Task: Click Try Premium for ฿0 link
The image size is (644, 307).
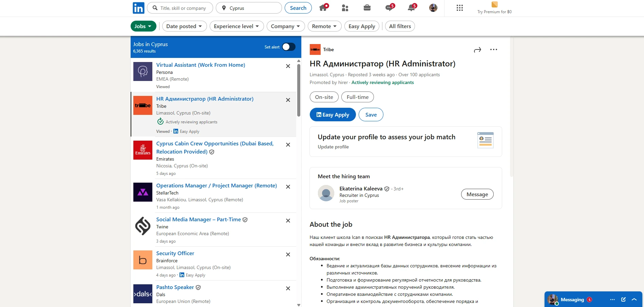Action: [x=494, y=12]
